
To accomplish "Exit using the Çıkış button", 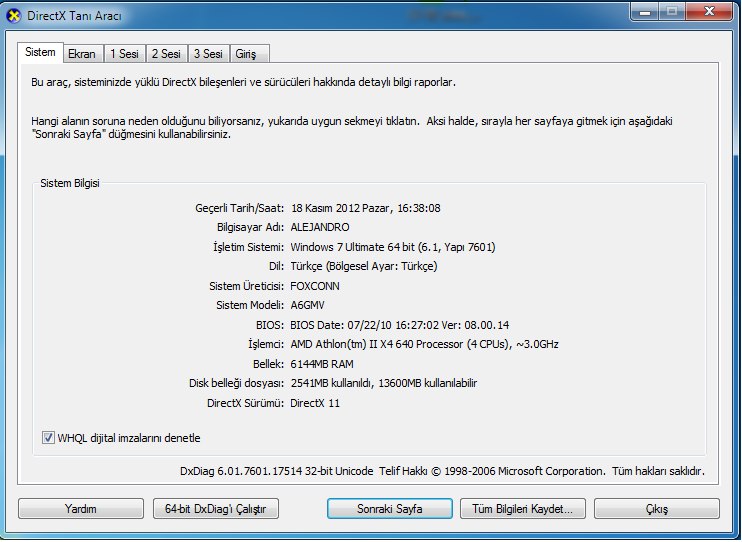I will pyautogui.click(x=656, y=509).
